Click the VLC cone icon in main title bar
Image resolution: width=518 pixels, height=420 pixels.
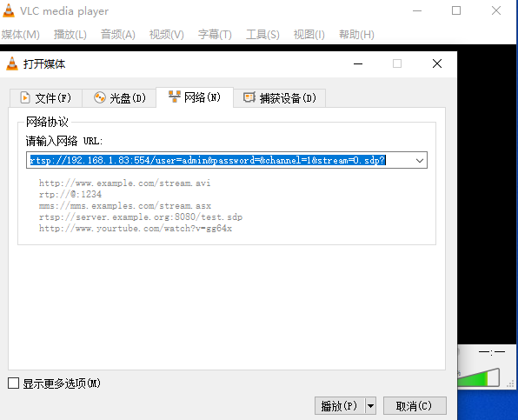9,10
